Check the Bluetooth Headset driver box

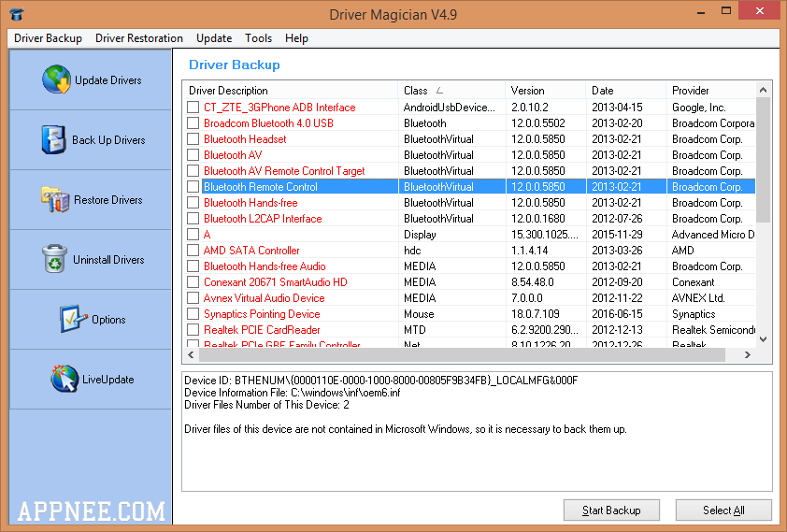(193, 139)
